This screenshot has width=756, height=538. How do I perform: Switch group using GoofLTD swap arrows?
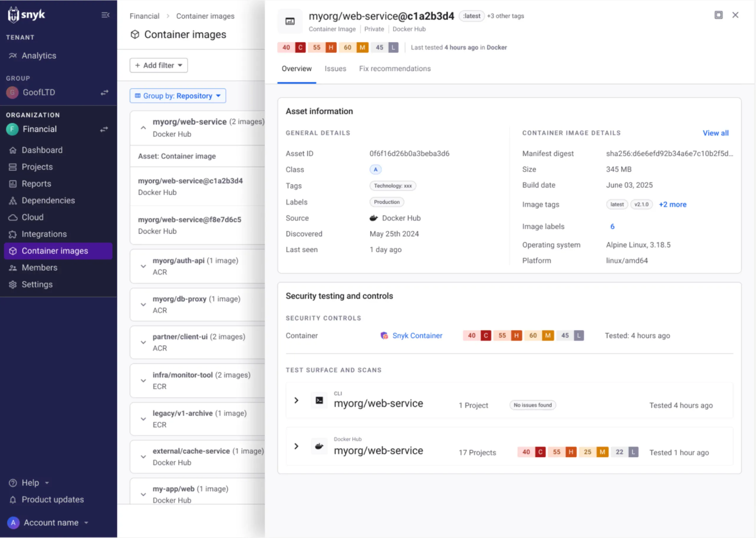click(x=105, y=92)
